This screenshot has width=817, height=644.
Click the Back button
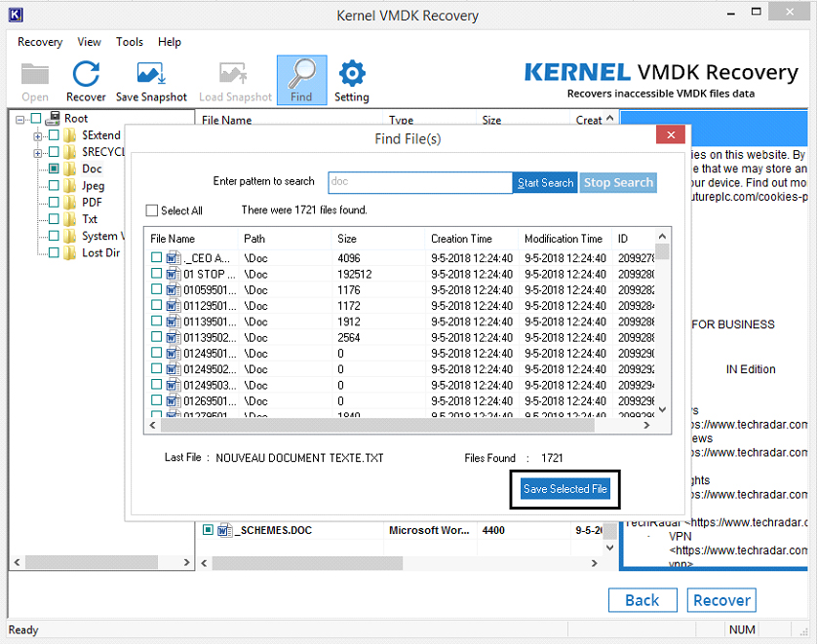[x=642, y=600]
